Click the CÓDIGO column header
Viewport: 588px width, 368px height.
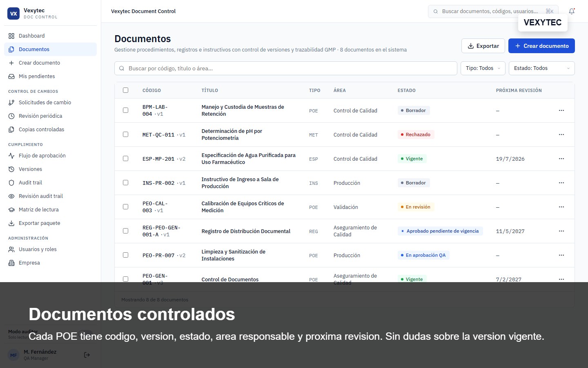coord(151,90)
